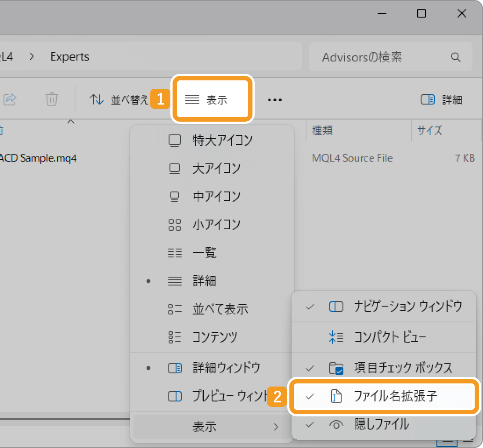Viewport: 483px width, 448px height.
Task: Click the ファイル名拡張子 document icon
Action: click(336, 396)
